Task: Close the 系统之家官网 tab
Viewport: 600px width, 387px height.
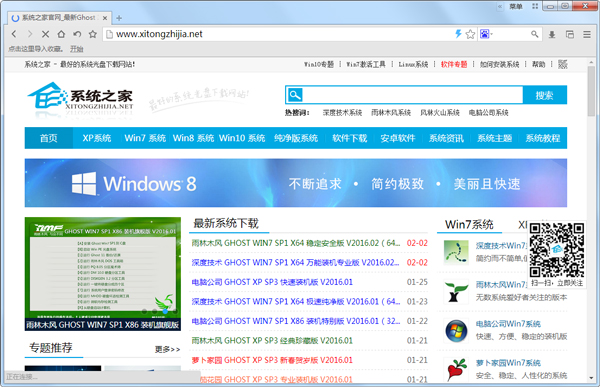Action: pos(105,18)
